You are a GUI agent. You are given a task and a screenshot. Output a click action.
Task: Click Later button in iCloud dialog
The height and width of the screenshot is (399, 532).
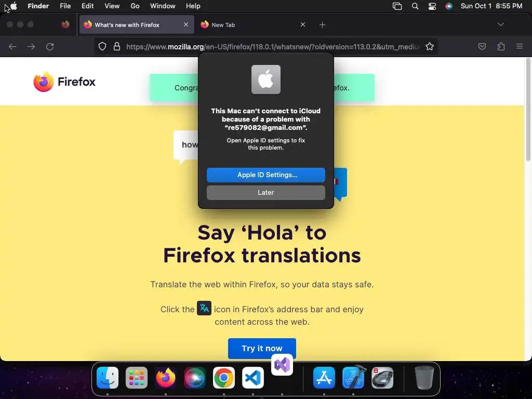pyautogui.click(x=266, y=193)
